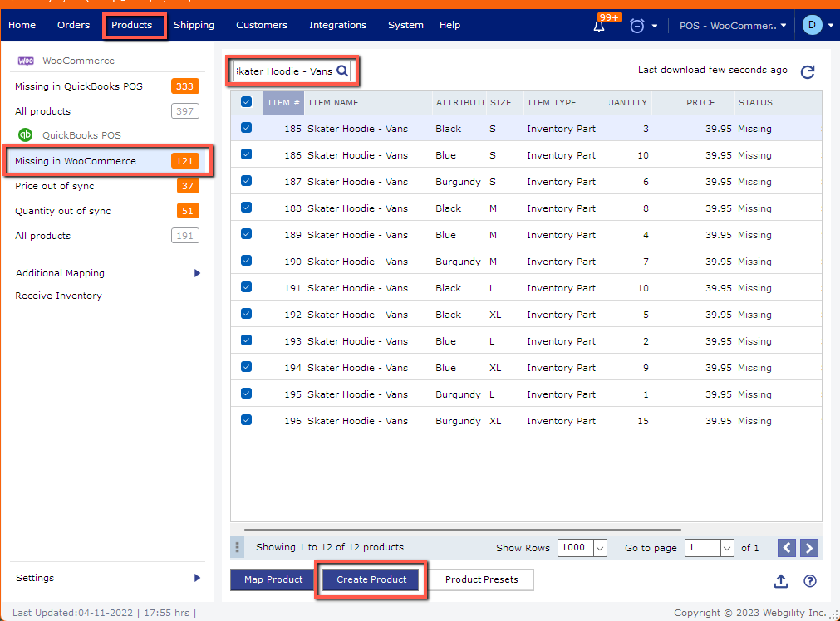The width and height of the screenshot is (840, 621).
Task: Show Price out of sync products
Action: (107, 186)
